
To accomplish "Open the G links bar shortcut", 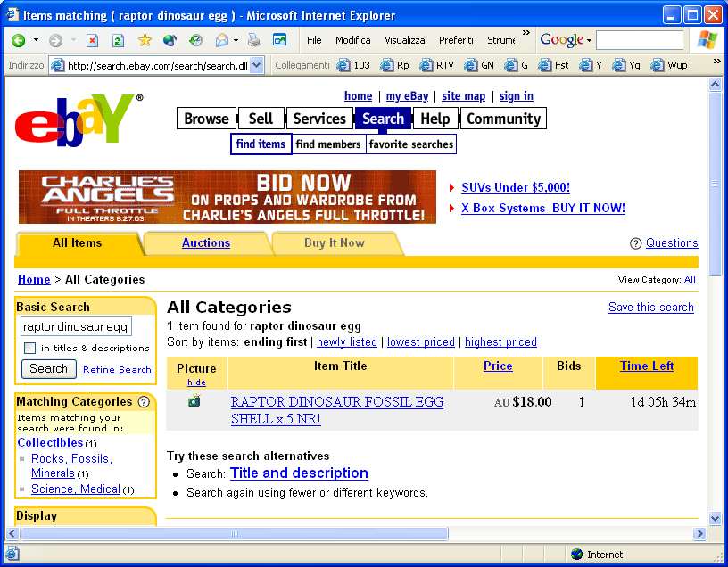I will click(x=516, y=65).
